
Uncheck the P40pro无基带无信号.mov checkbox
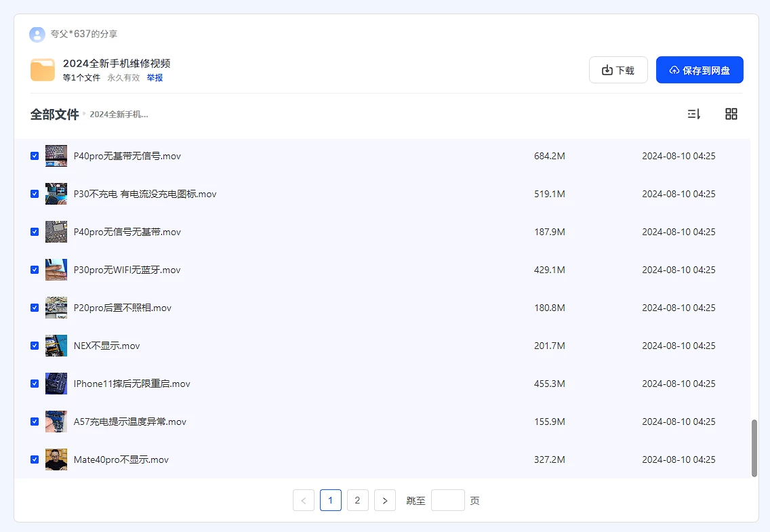coord(35,156)
